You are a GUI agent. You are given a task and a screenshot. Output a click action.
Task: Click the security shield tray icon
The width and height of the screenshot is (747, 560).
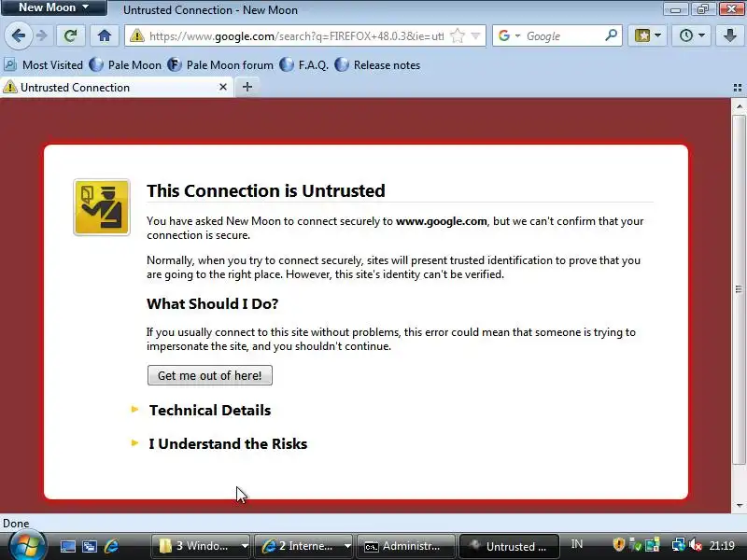click(618, 544)
